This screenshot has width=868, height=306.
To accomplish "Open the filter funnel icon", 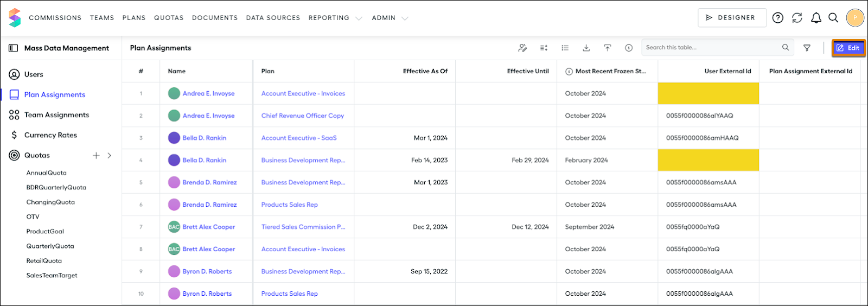I will tap(807, 48).
